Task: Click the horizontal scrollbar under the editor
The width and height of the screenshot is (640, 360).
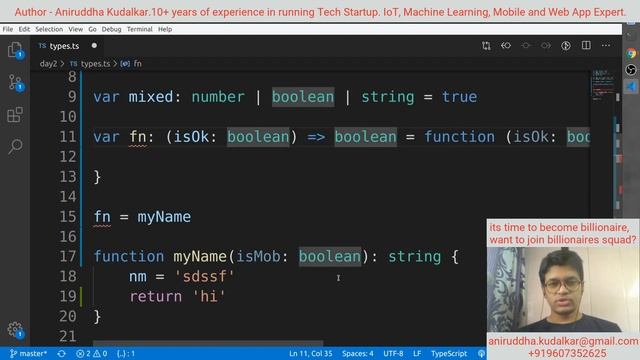Action: coord(208,343)
